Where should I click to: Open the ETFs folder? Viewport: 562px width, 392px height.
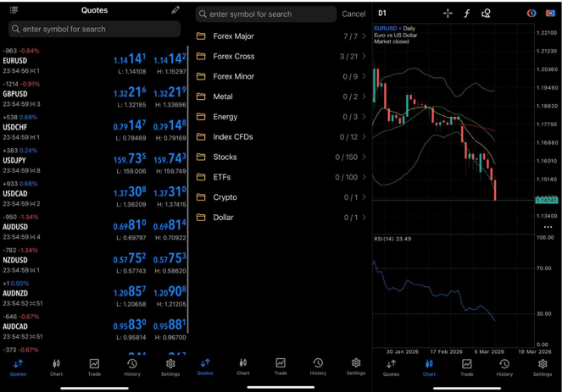281,177
